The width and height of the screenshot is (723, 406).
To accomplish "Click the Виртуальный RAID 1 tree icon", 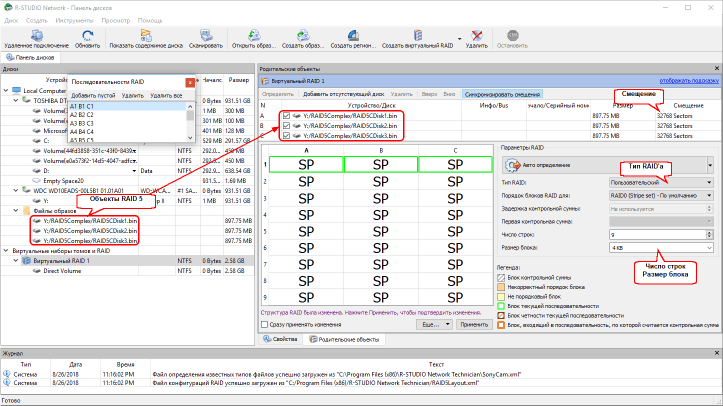I will click(x=27, y=261).
